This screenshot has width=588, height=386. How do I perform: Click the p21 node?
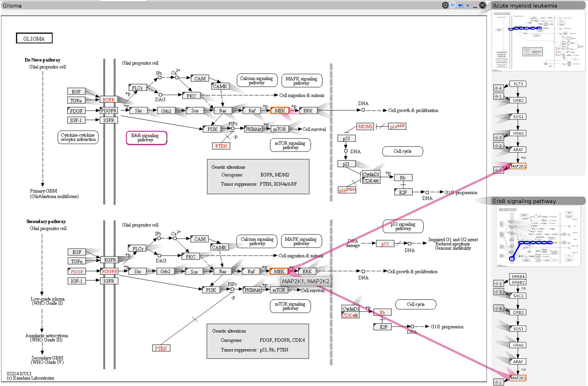click(x=346, y=164)
